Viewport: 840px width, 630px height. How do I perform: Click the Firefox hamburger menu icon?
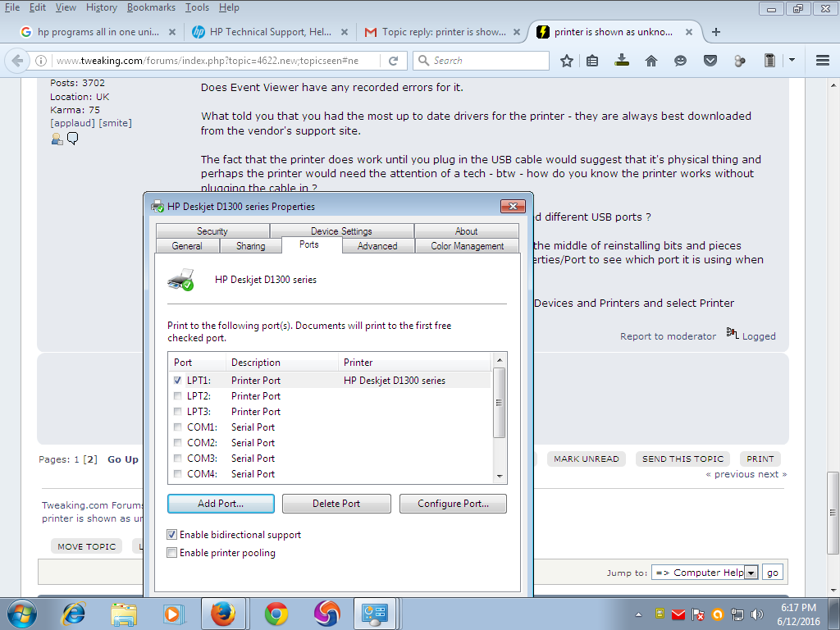click(823, 61)
